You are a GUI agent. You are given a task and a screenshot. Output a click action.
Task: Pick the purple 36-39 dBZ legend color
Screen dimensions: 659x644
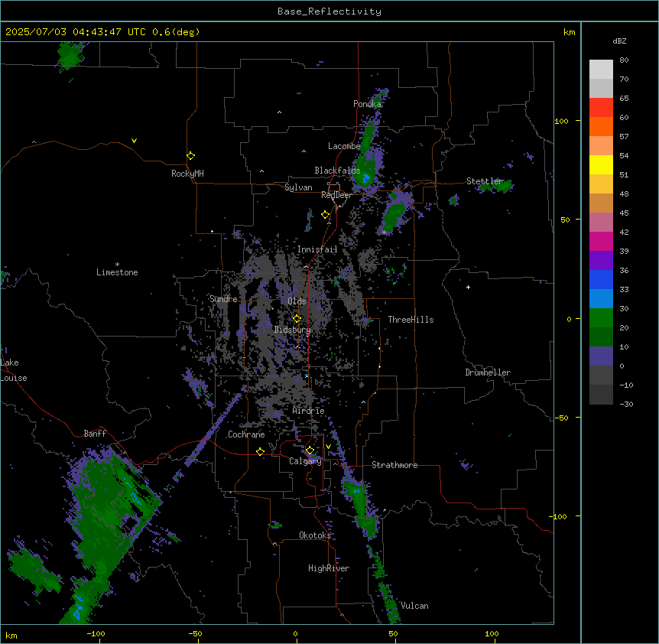(601, 261)
